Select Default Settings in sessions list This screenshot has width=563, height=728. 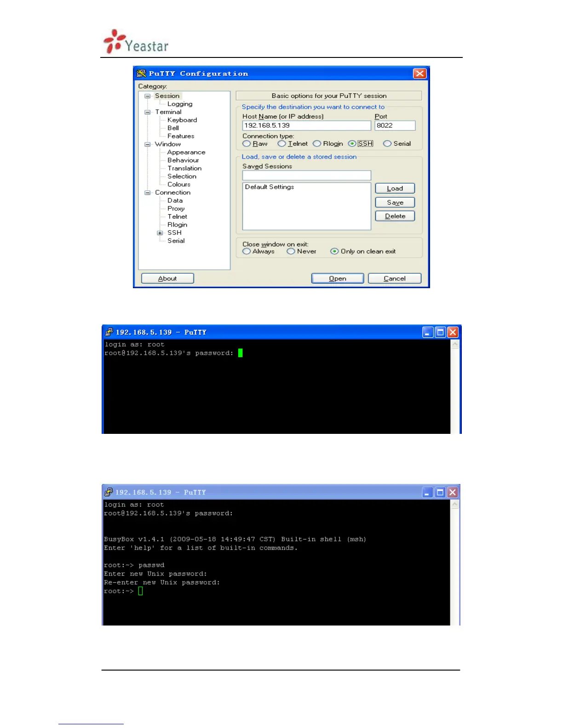click(x=270, y=187)
